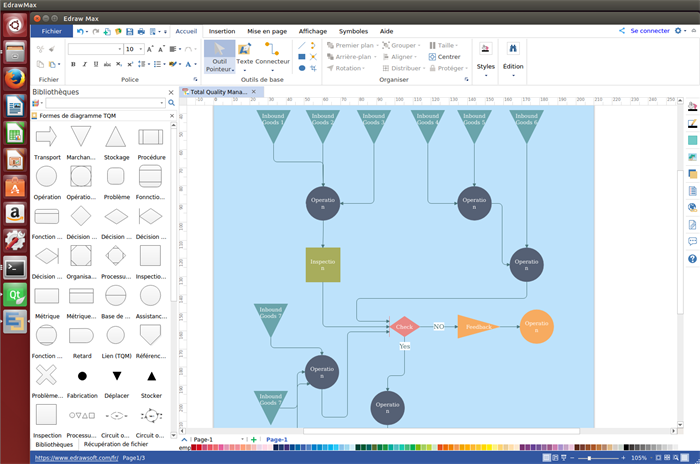Image resolution: width=700 pixels, height=464 pixels.
Task: Open Terminal from the Ubuntu dock
Action: click(x=15, y=267)
